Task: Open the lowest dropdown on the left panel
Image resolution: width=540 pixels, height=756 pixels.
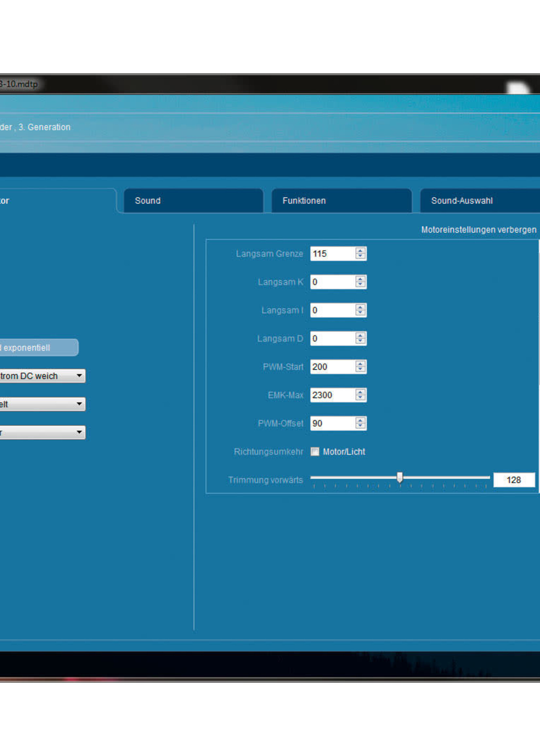Action: point(79,432)
